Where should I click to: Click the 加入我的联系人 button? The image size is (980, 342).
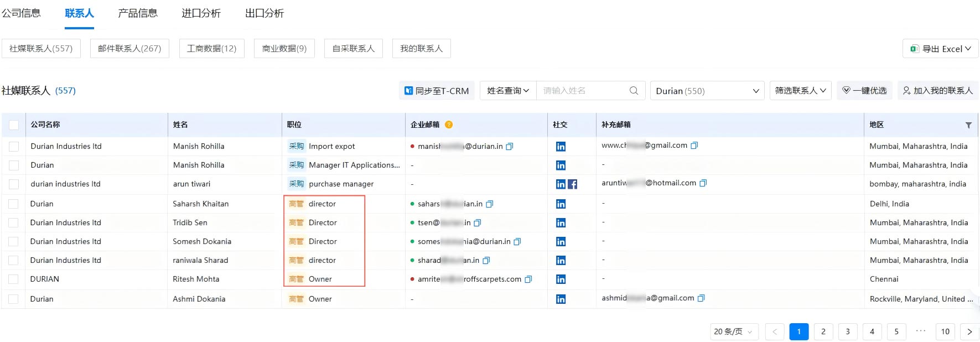pos(937,90)
